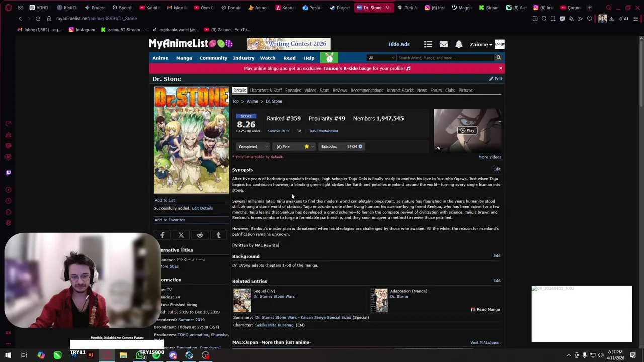
Task: Edit the Synopsis section
Action: click(497, 169)
